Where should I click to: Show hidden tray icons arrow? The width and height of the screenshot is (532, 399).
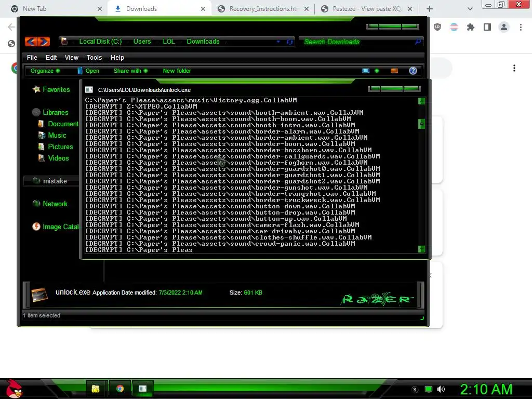coord(415,389)
